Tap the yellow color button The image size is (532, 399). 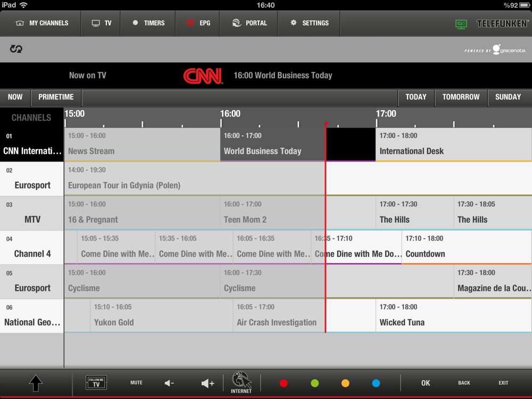[x=345, y=383]
